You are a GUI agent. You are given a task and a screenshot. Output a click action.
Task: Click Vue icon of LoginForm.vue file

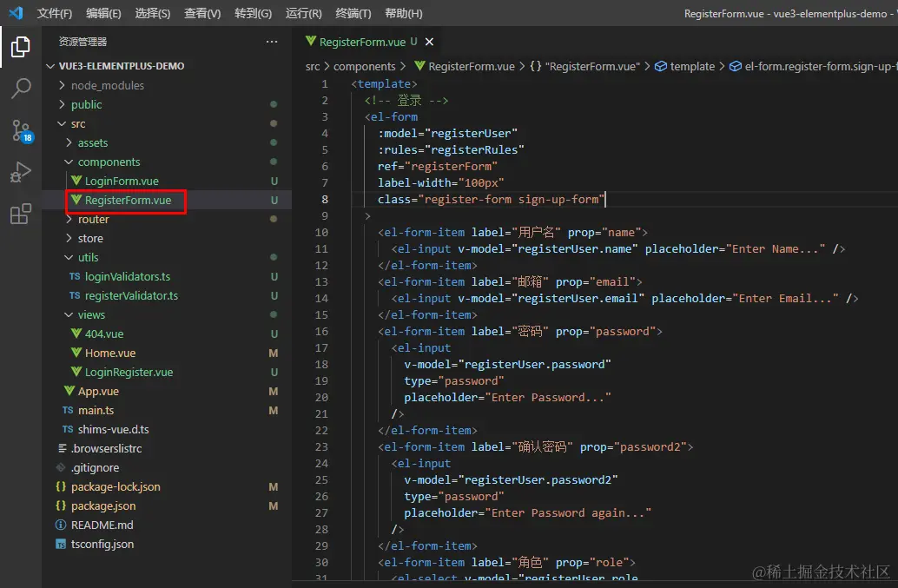76,181
